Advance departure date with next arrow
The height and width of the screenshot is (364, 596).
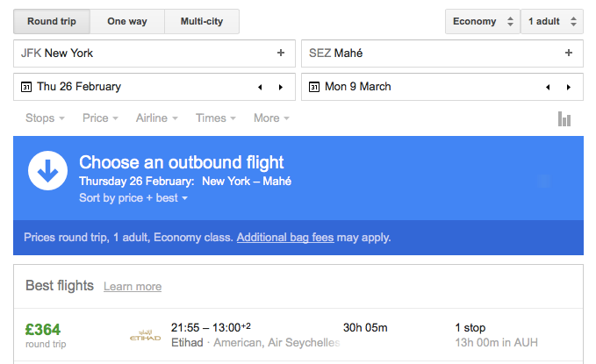tap(280, 87)
